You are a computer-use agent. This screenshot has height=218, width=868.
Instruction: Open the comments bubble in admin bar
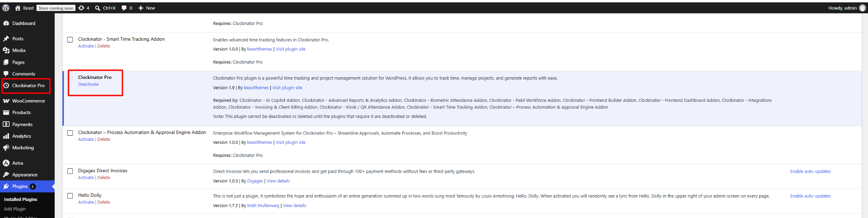click(124, 8)
